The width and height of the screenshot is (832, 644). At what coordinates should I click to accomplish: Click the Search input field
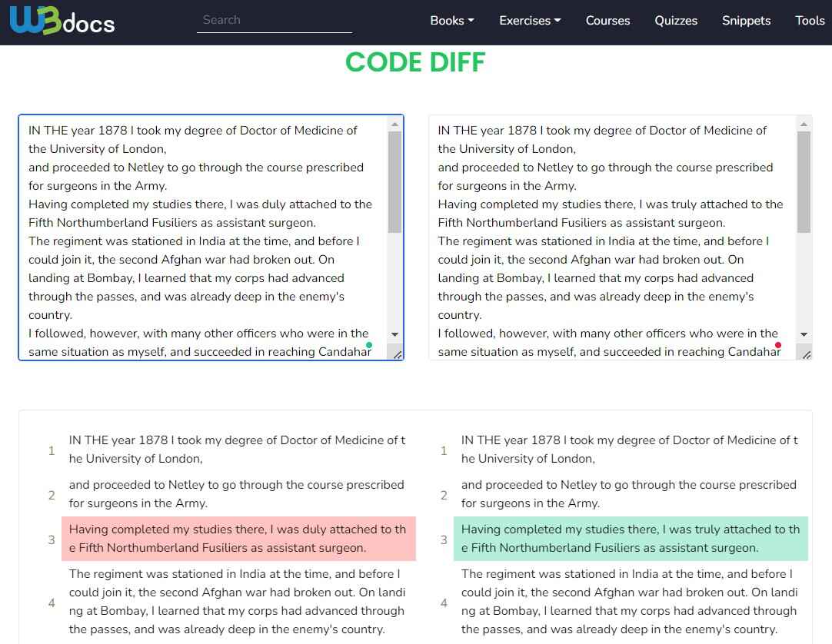(x=274, y=20)
